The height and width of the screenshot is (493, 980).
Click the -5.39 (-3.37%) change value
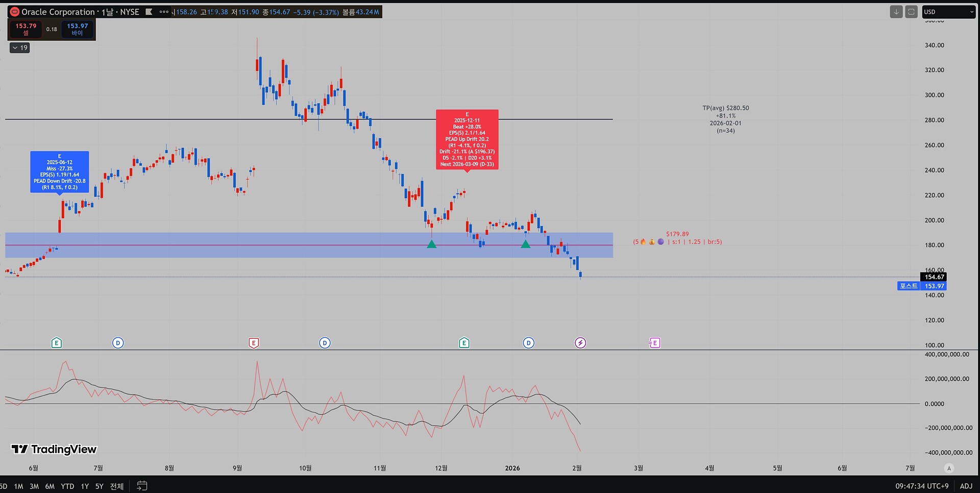click(316, 12)
